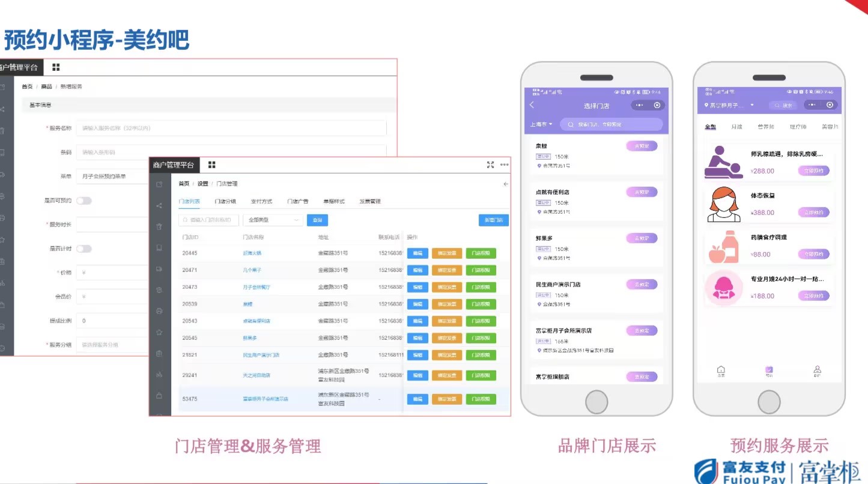Viewport: 868px width, 484px height.
Task: Click 条码 barcode input field
Action: 231,153
